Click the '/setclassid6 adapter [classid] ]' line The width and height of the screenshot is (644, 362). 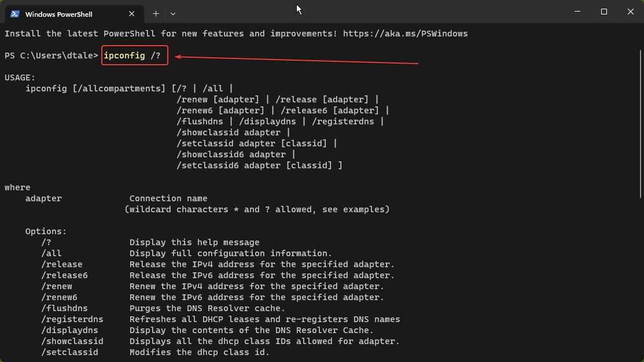pyautogui.click(x=259, y=166)
